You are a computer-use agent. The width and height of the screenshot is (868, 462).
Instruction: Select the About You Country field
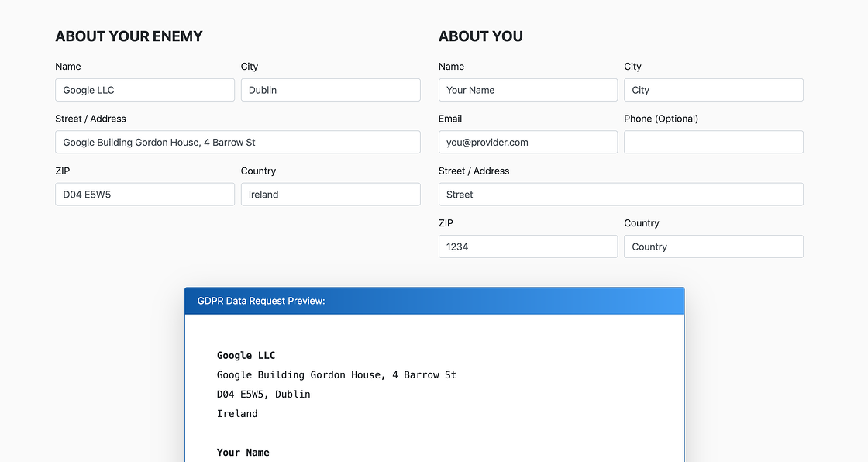click(x=714, y=247)
